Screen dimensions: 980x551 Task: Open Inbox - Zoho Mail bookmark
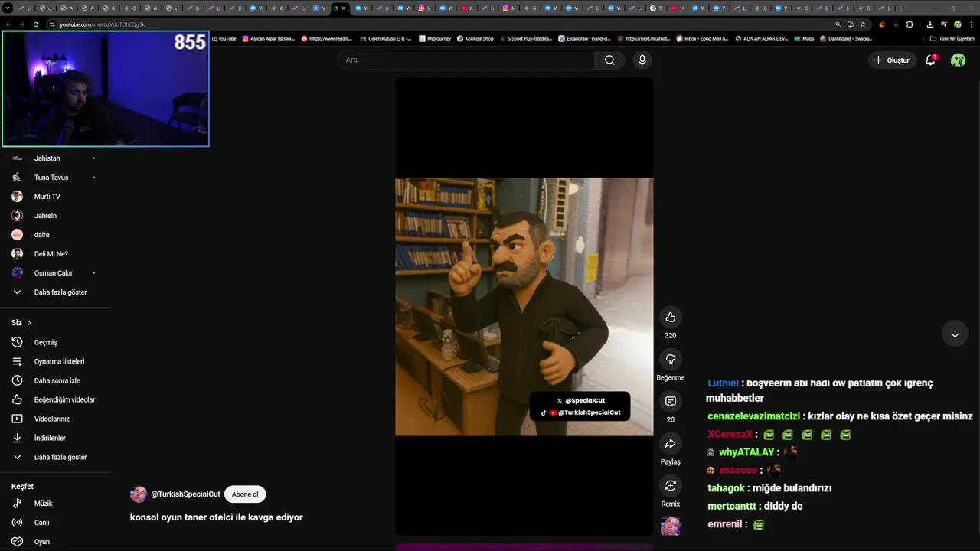(702, 38)
